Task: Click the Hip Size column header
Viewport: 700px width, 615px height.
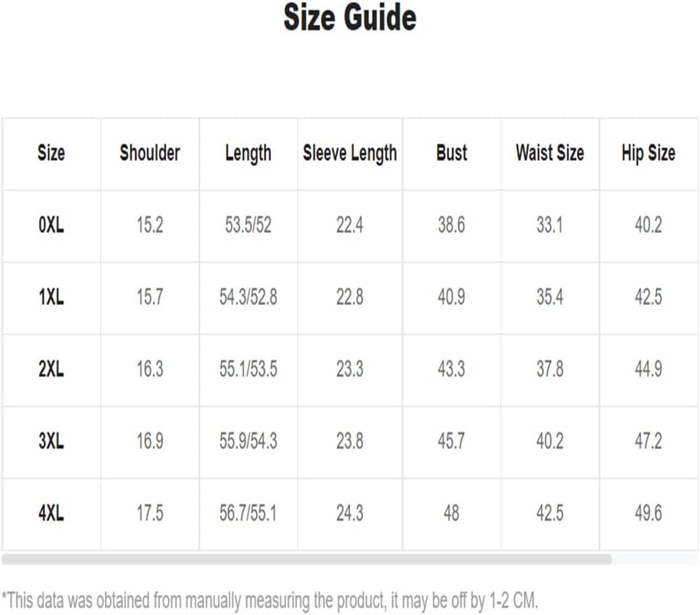Action: [648, 153]
